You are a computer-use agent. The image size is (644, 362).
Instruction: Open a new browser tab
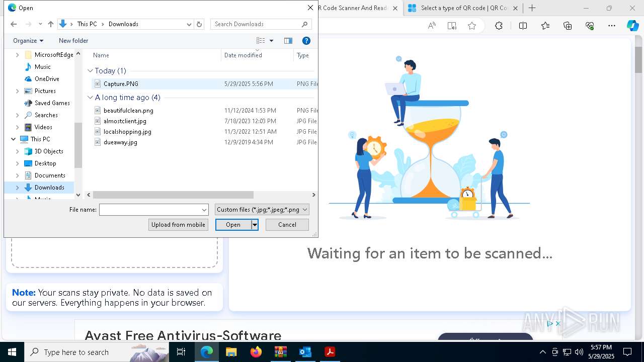(x=532, y=8)
